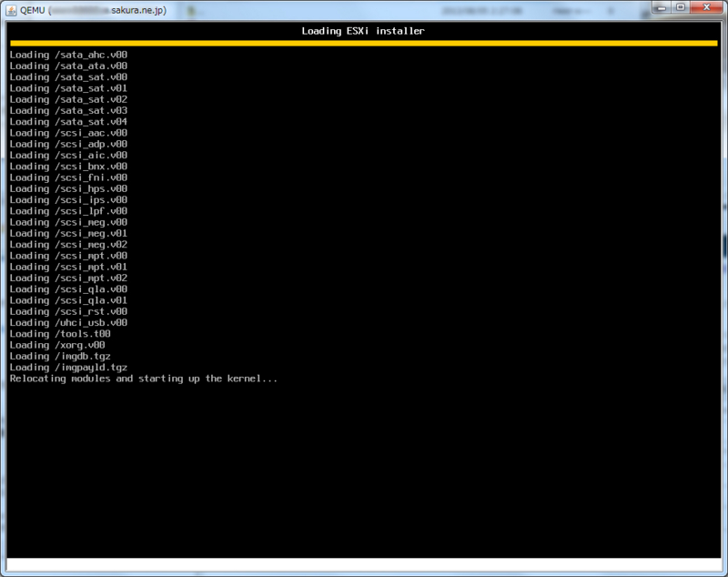Click line 'Loading /imgpayld.tgz'
This screenshot has width=728, height=577.
(x=68, y=367)
